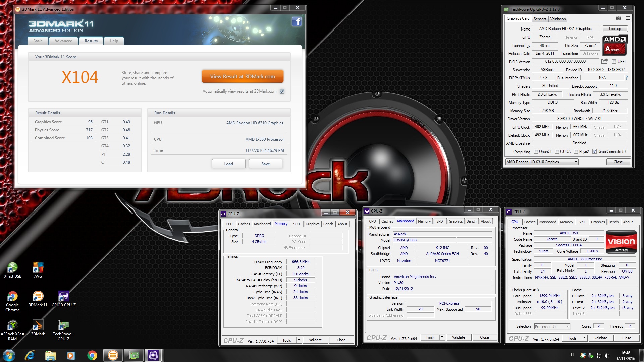
Task: Switch to the CPU-Z taskbar item
Action: click(x=153, y=355)
